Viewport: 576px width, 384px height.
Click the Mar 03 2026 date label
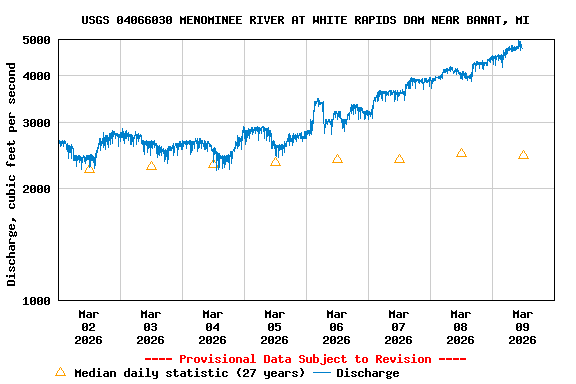151,327
